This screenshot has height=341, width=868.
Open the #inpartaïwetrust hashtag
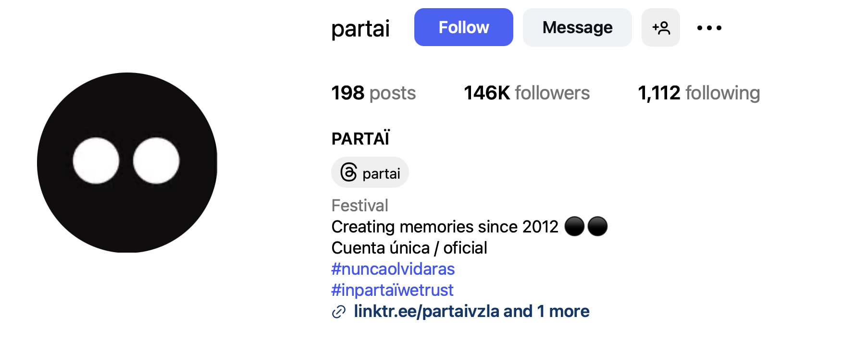(x=393, y=290)
